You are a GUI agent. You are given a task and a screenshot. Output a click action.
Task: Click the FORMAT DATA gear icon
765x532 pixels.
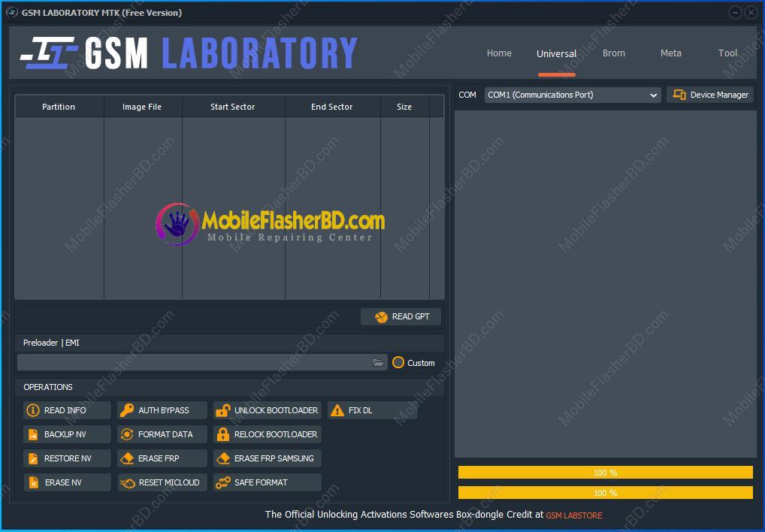point(127,434)
